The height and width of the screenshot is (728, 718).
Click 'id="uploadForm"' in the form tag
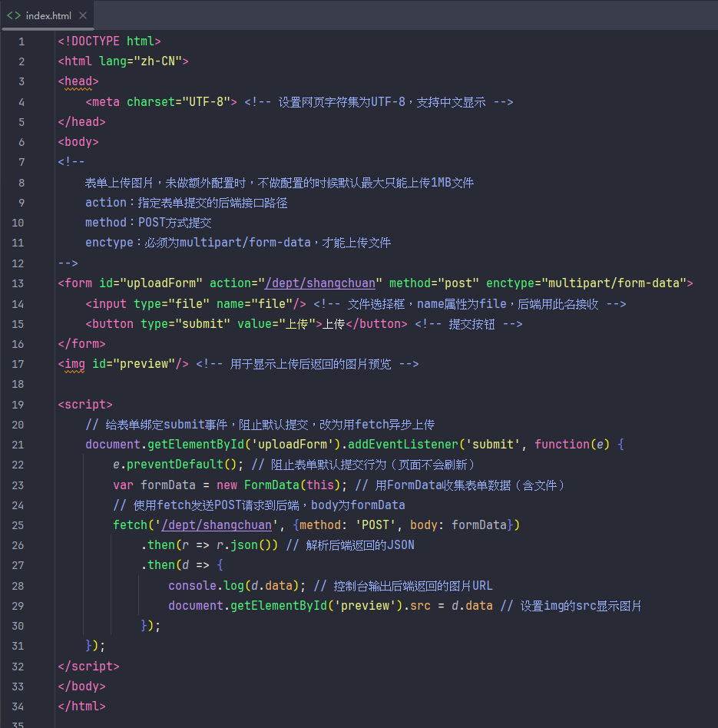coord(151,283)
